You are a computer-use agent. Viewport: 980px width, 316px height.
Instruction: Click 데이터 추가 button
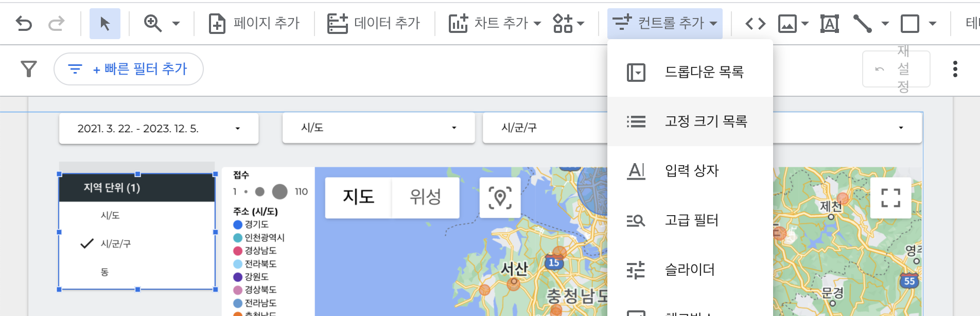pyautogui.click(x=374, y=23)
